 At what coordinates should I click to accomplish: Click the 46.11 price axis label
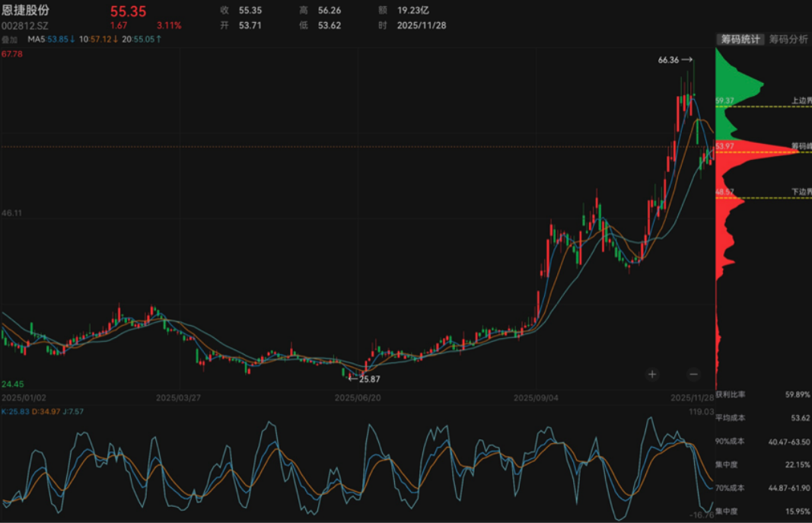(11, 213)
